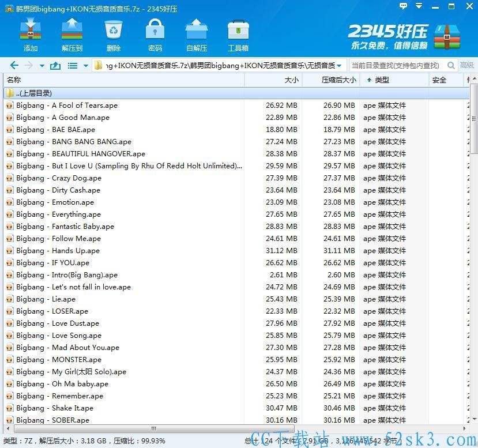Image resolution: width=478 pixels, height=448 pixels.
Task: Click file icon of Lie.ape
Action: click(x=10, y=299)
